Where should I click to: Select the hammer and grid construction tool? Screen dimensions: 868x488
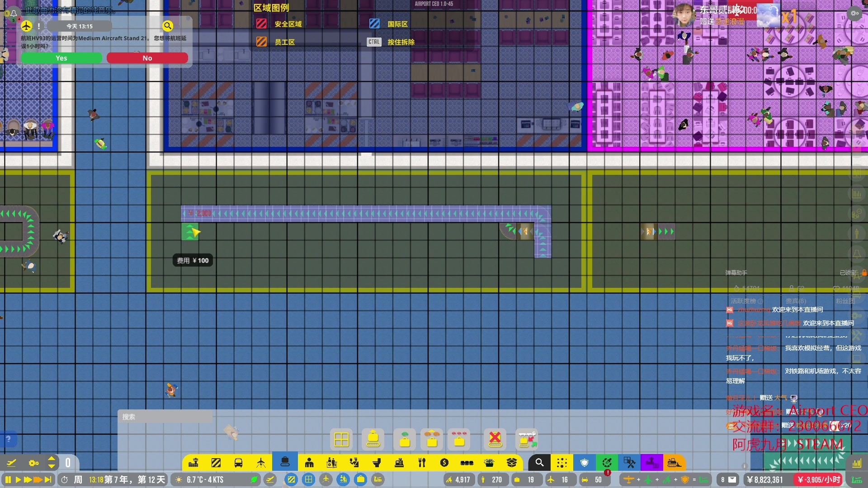[629, 462]
